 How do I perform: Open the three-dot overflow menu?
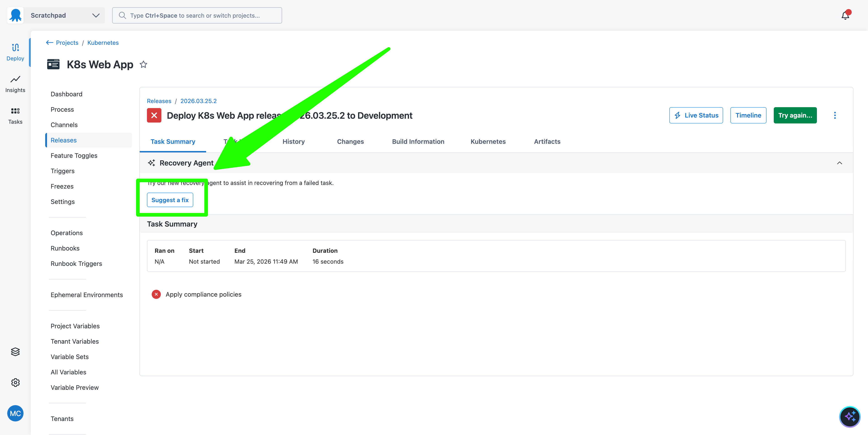835,115
